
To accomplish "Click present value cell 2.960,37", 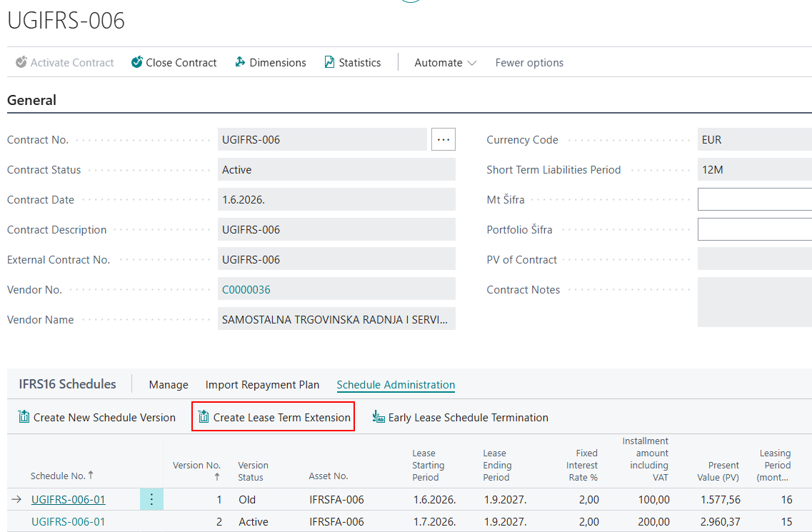I will pos(721,521).
